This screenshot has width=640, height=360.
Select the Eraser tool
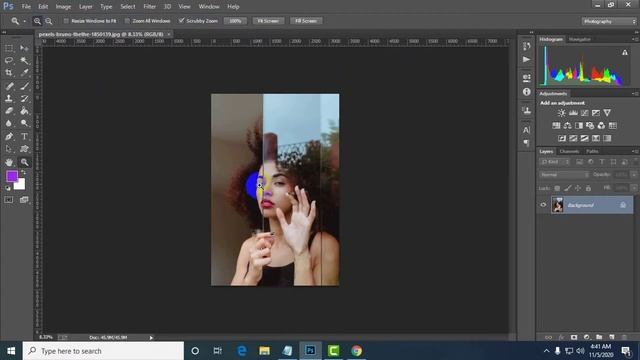(x=9, y=111)
